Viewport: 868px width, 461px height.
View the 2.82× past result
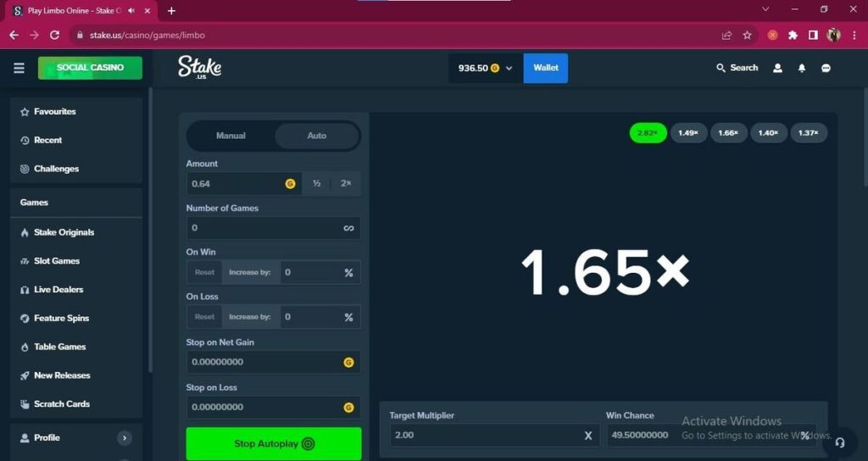pos(648,133)
